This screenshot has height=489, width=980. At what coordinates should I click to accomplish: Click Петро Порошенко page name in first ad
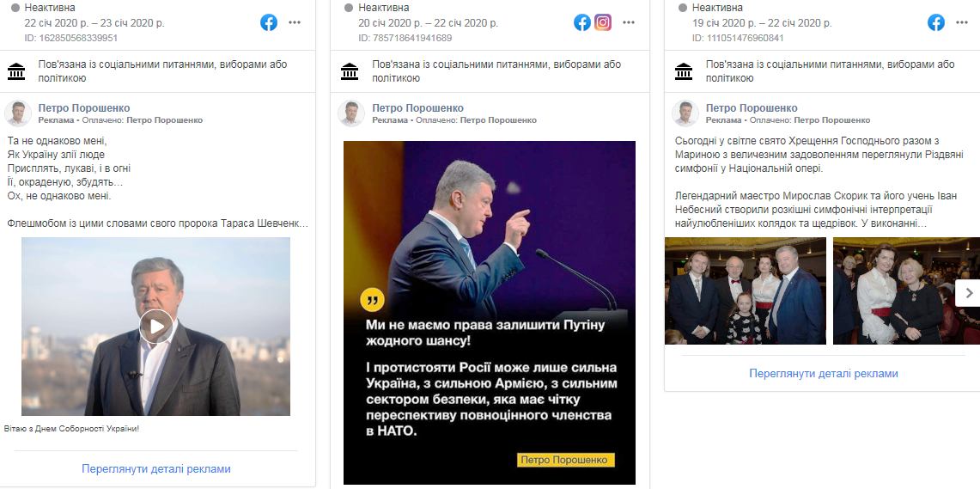(x=84, y=108)
